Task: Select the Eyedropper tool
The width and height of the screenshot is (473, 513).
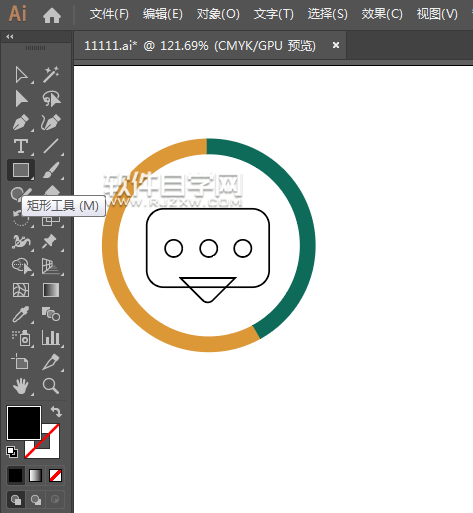Action: (x=21, y=314)
